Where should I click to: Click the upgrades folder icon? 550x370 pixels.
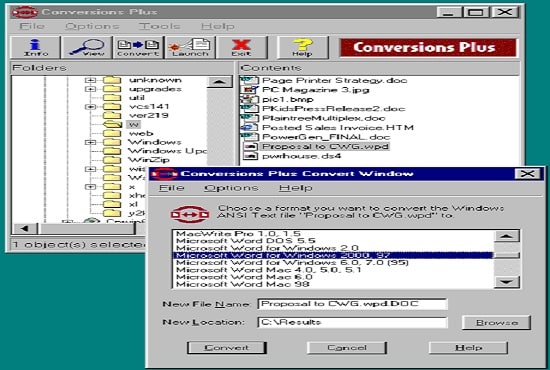pyautogui.click(x=112, y=89)
